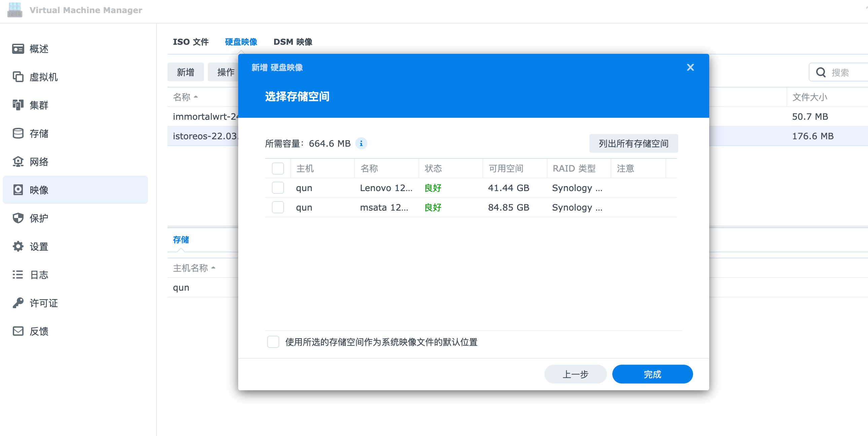This screenshot has height=436, width=868.
Task: Click the Network (网络) sidebar icon
Action: click(x=18, y=162)
